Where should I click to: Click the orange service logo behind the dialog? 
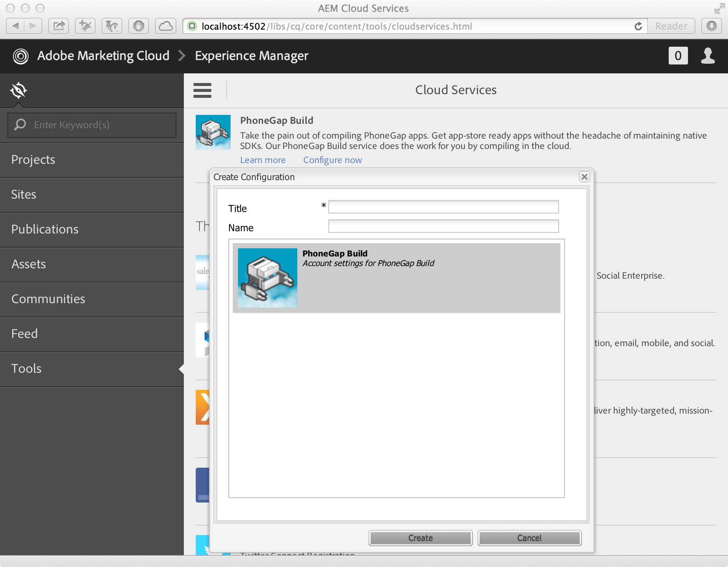click(202, 407)
